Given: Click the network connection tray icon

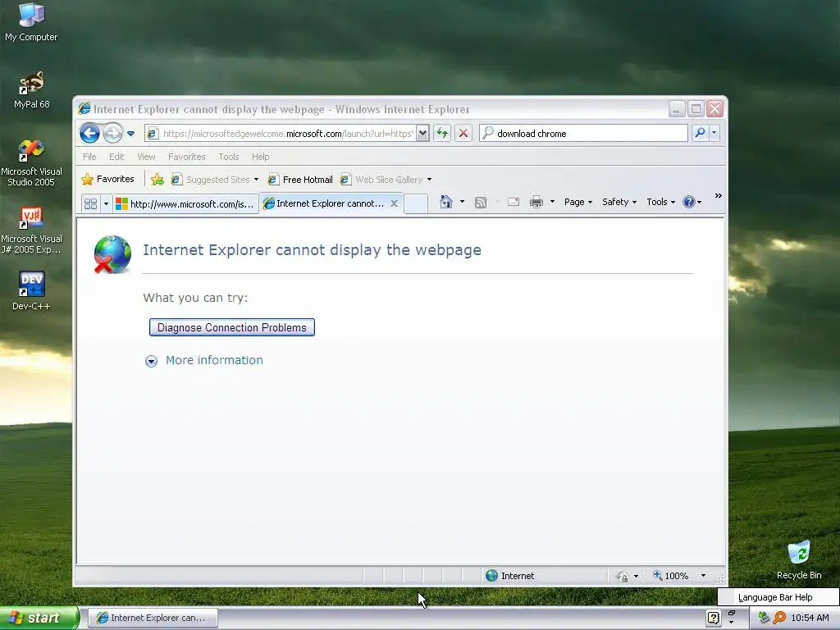Looking at the screenshot, I should (x=764, y=619).
